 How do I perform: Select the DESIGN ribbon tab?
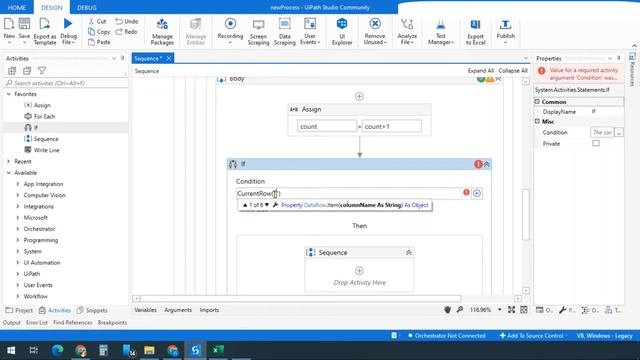coord(52,7)
